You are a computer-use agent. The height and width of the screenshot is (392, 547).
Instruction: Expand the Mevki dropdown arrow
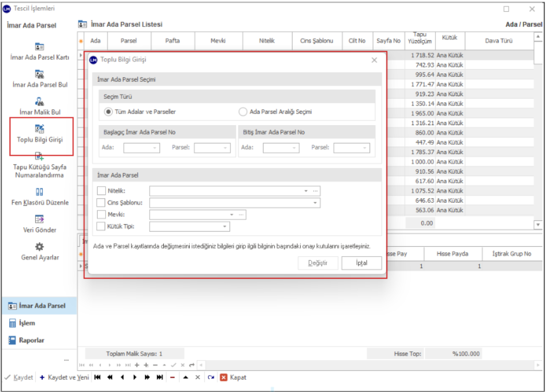[231, 214]
